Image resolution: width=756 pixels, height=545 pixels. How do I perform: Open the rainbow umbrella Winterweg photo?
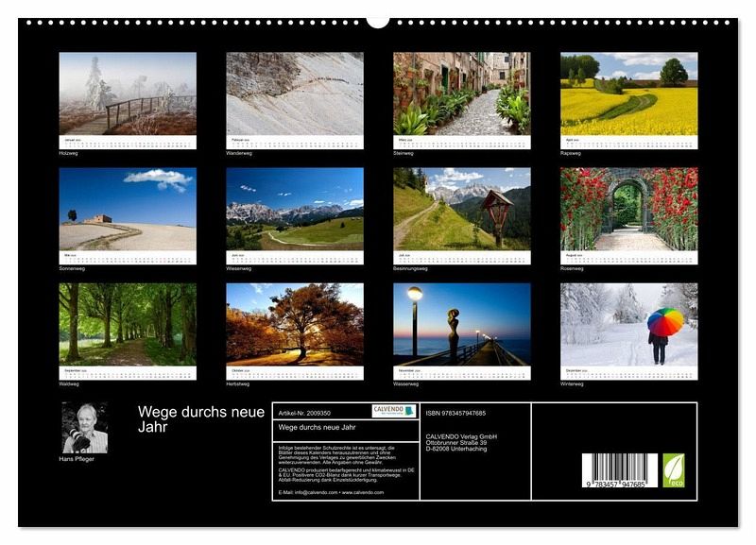coord(628,324)
